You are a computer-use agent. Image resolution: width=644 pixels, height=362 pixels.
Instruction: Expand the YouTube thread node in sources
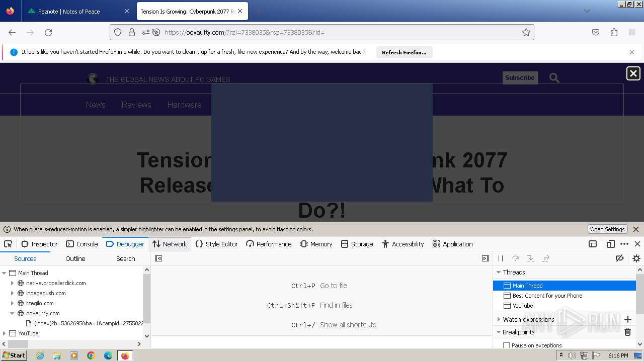pos(4,333)
